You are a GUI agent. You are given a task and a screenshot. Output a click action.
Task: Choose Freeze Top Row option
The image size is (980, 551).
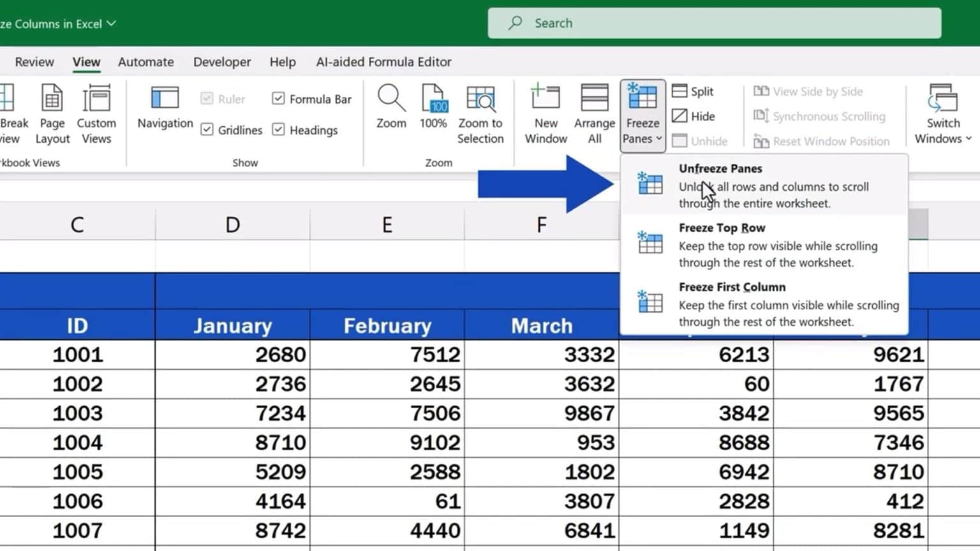[722, 228]
